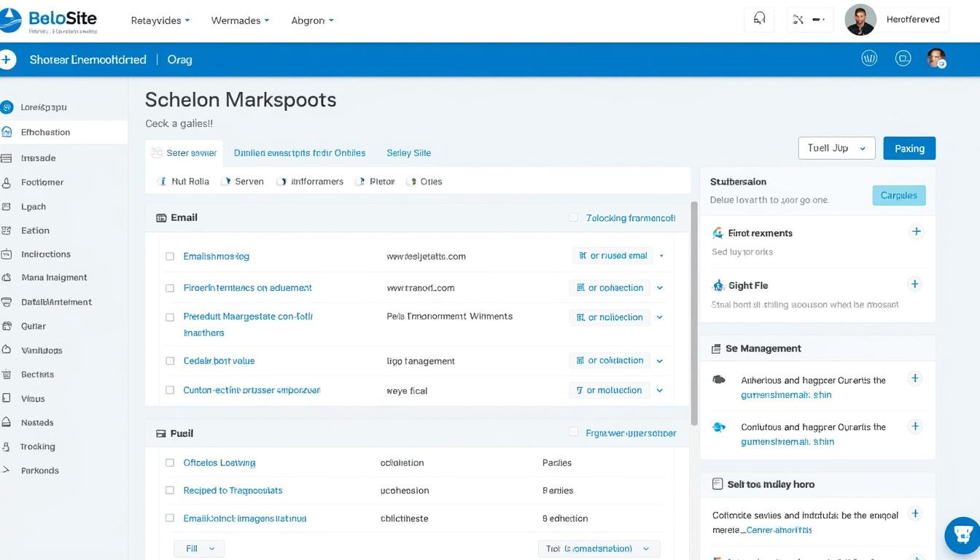Image resolution: width=980 pixels, height=560 pixels.
Task: Open the Abgron dropdown menu
Action: click(312, 20)
